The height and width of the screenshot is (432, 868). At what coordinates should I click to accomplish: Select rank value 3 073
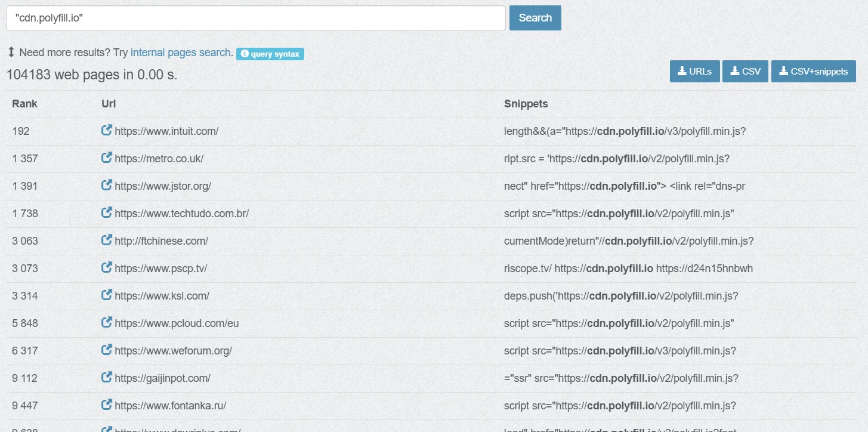pos(24,269)
